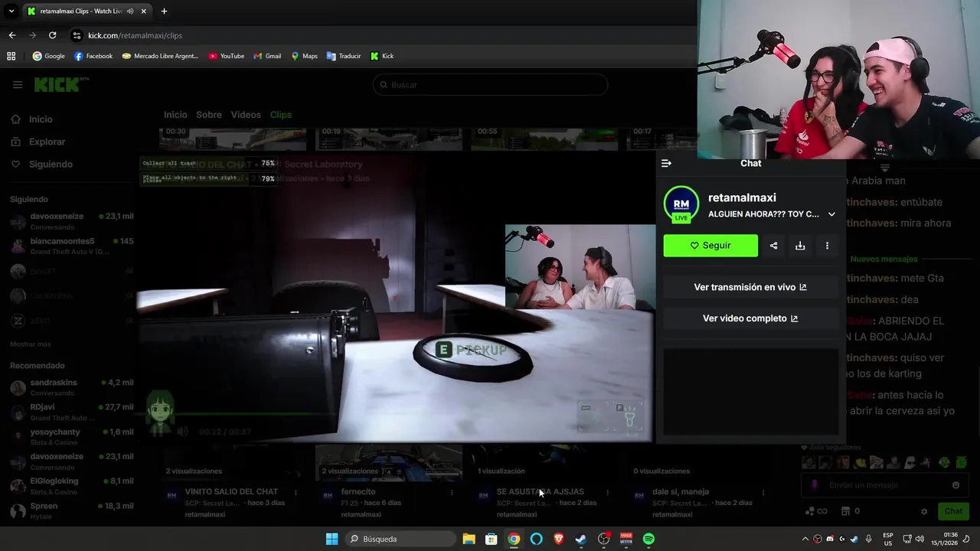
Task: Open the Gmail bookmark
Action: coord(267,56)
